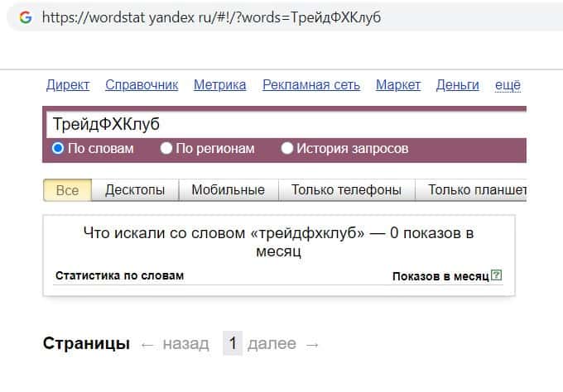
Task: Select the "История запросов" radio button
Action: 287,149
